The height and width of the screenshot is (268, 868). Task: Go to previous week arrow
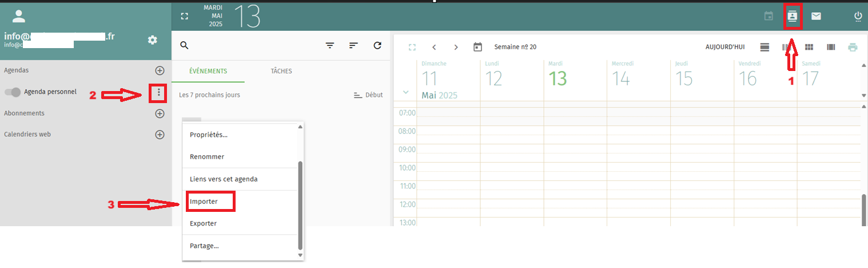pyautogui.click(x=434, y=47)
